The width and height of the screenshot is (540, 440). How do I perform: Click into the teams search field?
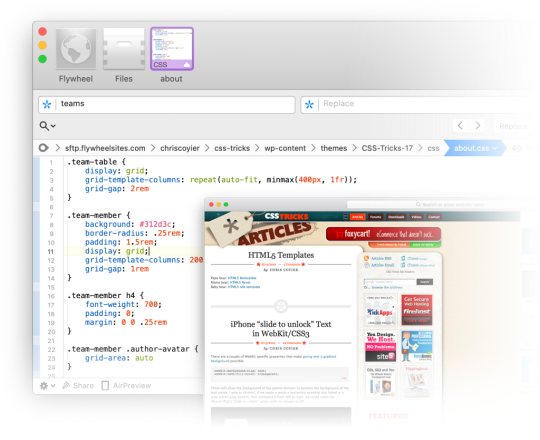click(176, 104)
